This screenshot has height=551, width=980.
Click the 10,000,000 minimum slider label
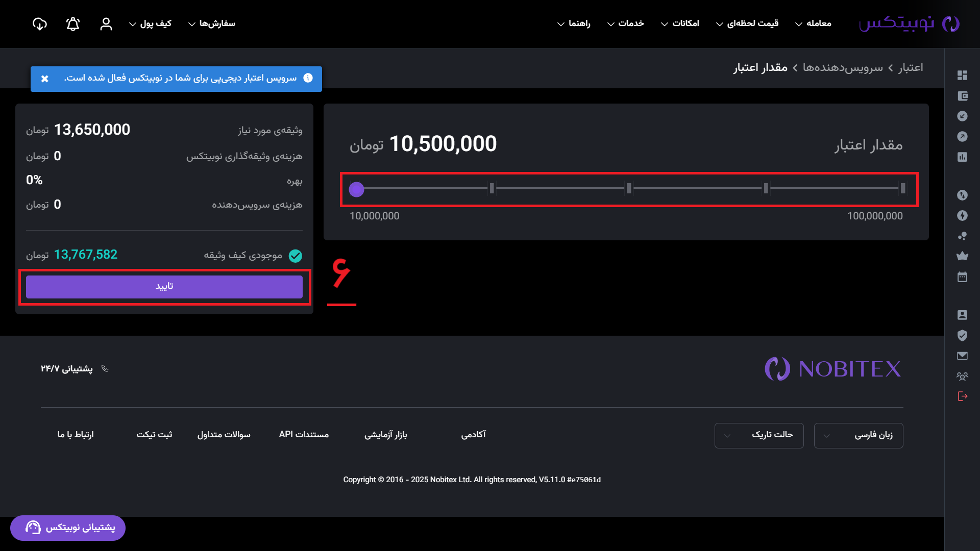pos(375,216)
